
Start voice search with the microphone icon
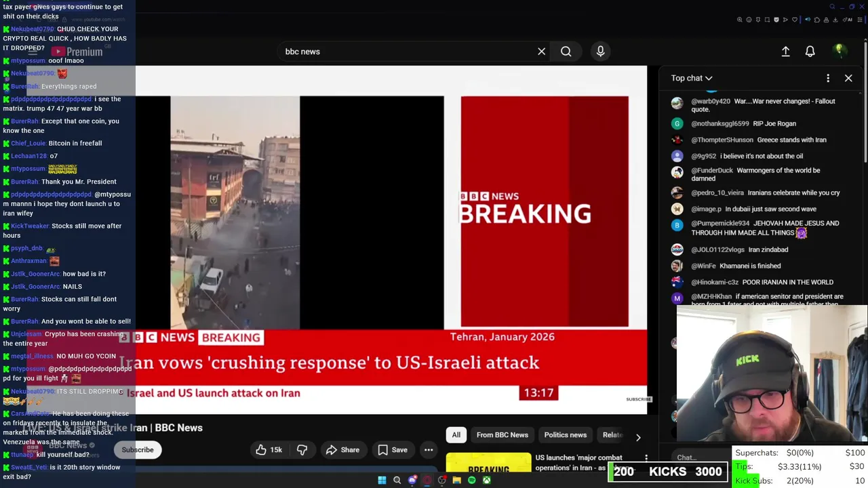pos(600,52)
